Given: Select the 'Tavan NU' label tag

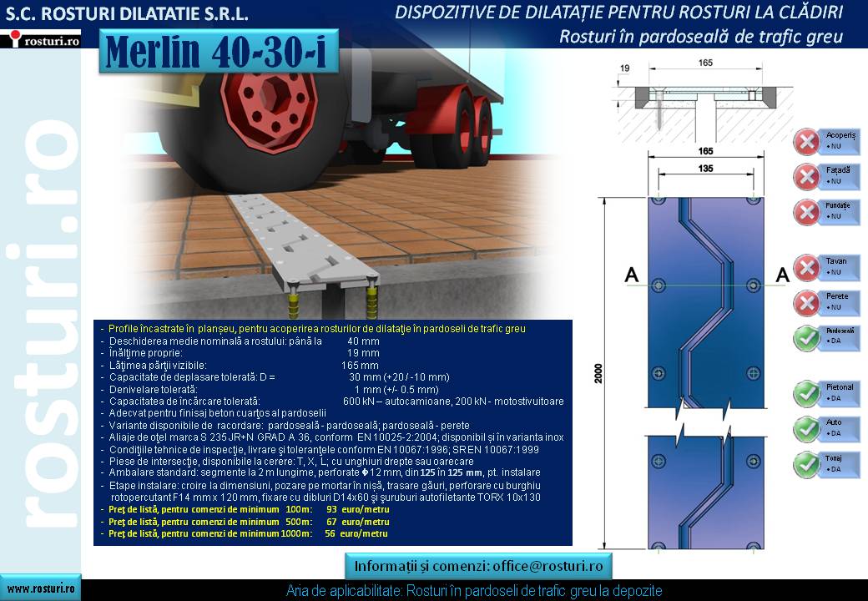Looking at the screenshot, I should [x=840, y=266].
